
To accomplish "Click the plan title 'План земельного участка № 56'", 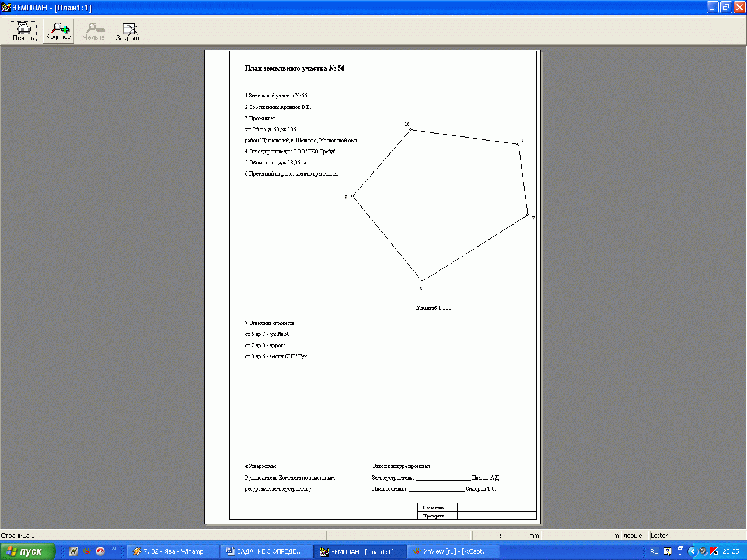I will click(295, 68).
